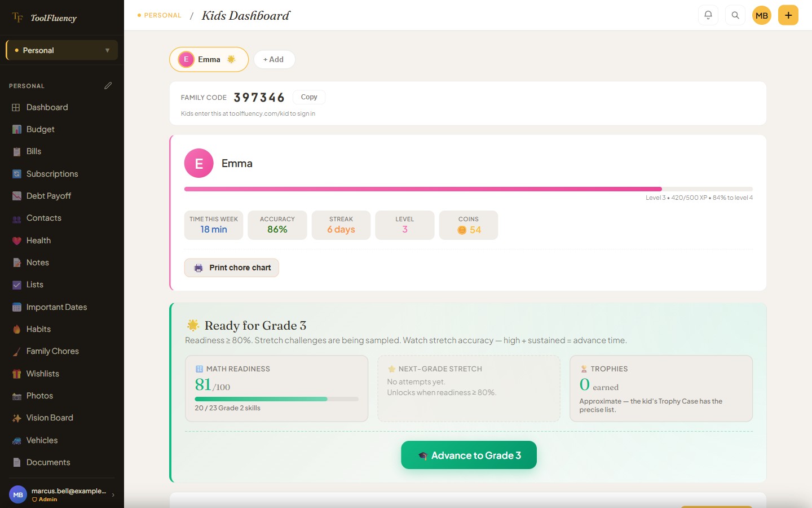The width and height of the screenshot is (812, 508).
Task: Click the Coins 54 stat tile
Action: 469,225
